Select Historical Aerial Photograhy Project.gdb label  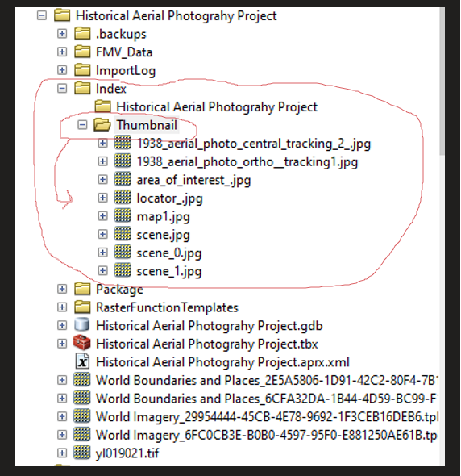[x=210, y=326]
